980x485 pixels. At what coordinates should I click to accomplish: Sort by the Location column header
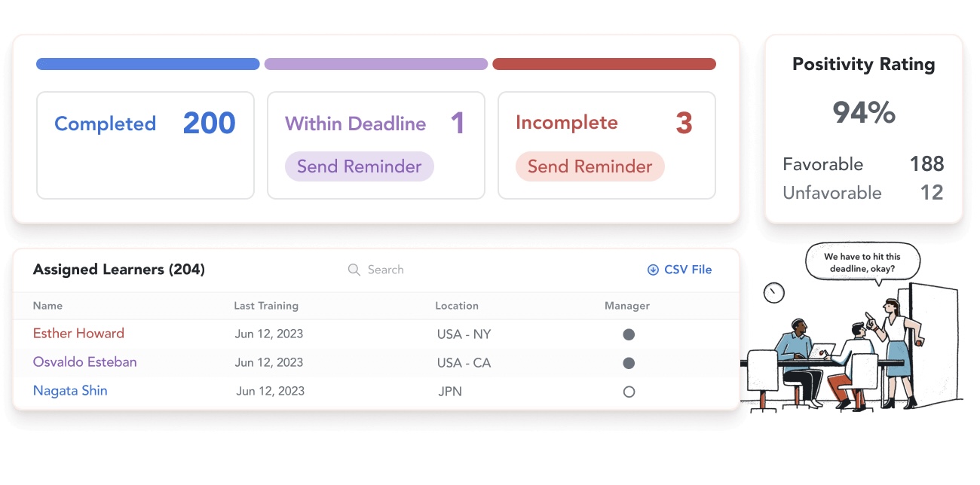tap(457, 306)
